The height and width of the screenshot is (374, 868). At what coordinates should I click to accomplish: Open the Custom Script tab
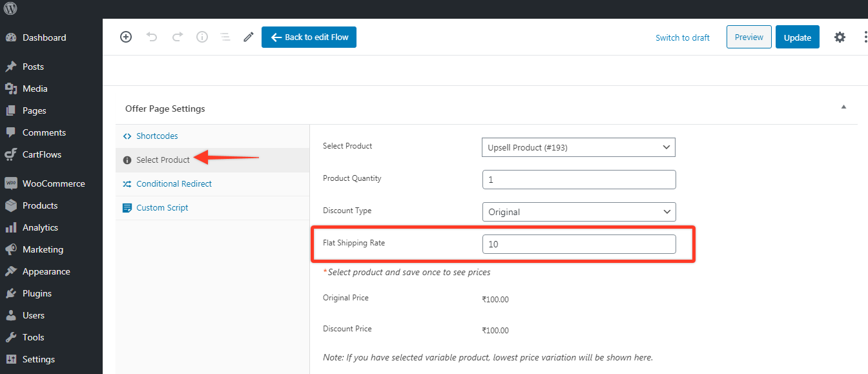pos(212,208)
